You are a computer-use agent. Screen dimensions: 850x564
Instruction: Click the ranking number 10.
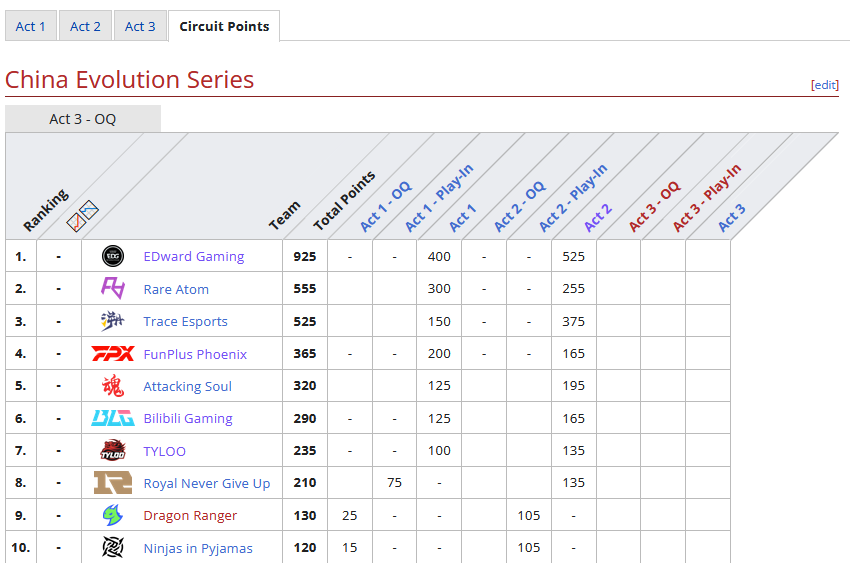[x=21, y=548]
